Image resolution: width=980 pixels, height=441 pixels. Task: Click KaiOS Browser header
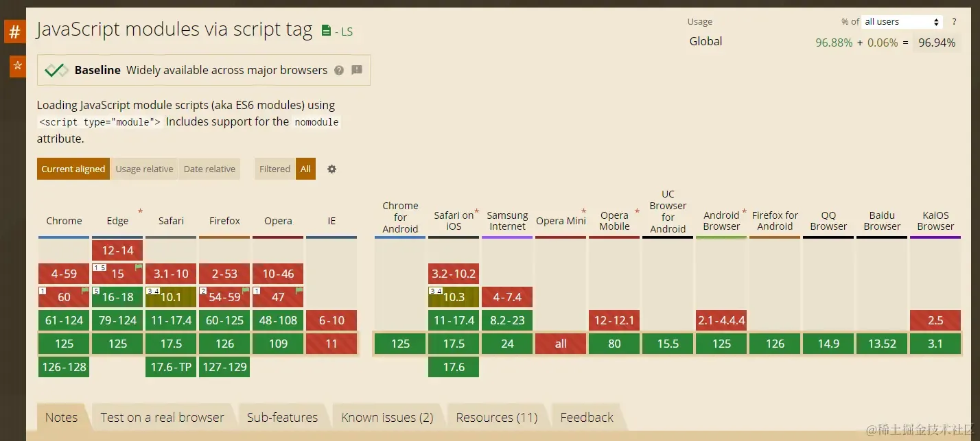click(935, 220)
